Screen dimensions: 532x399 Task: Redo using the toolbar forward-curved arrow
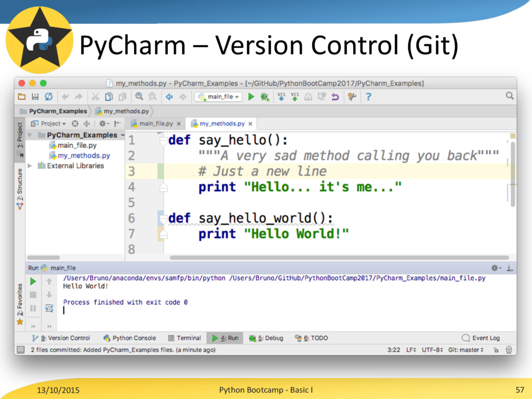point(79,97)
